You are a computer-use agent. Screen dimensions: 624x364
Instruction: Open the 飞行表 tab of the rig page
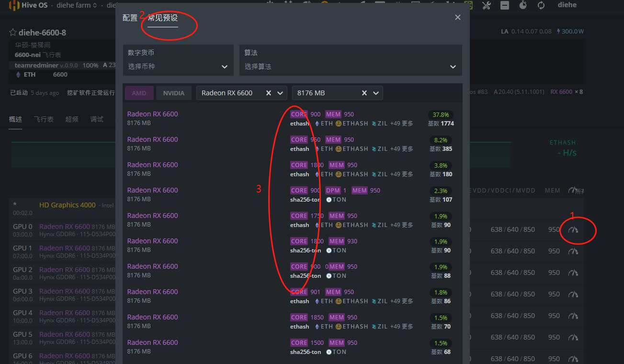44,119
